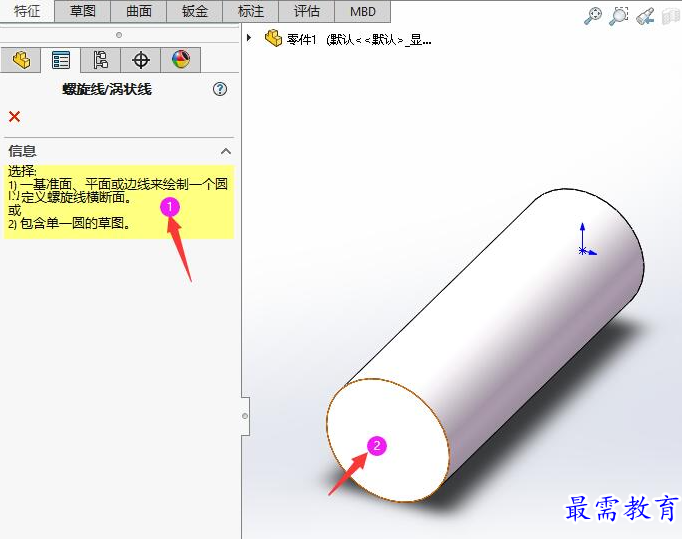Click the pin dot above manager tabs
Screen dimensions: 687x540
[119, 35]
